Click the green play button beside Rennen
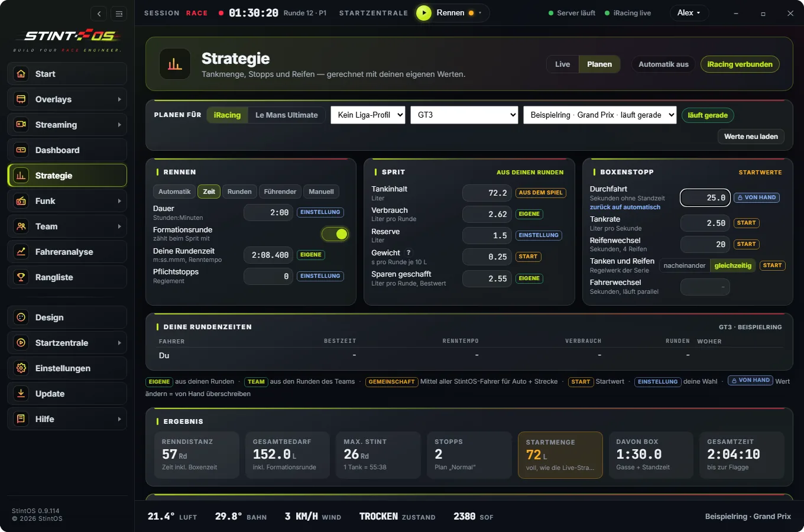The height and width of the screenshot is (532, 804). tap(424, 13)
